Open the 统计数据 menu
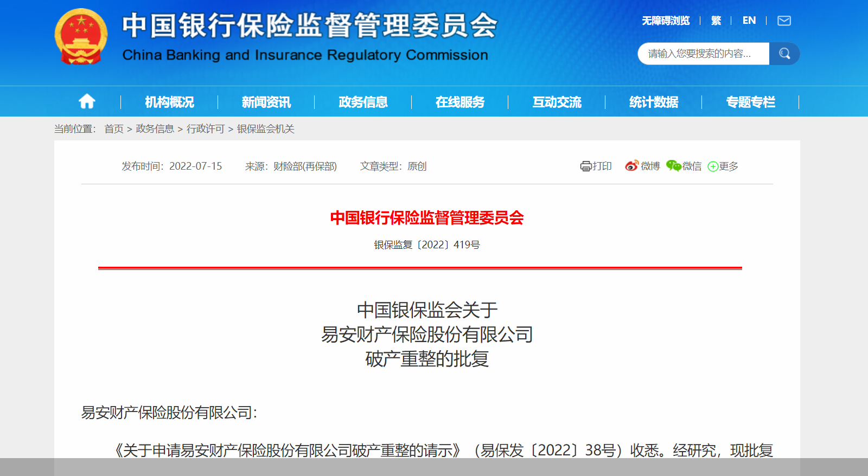The image size is (868, 476). pyautogui.click(x=654, y=102)
